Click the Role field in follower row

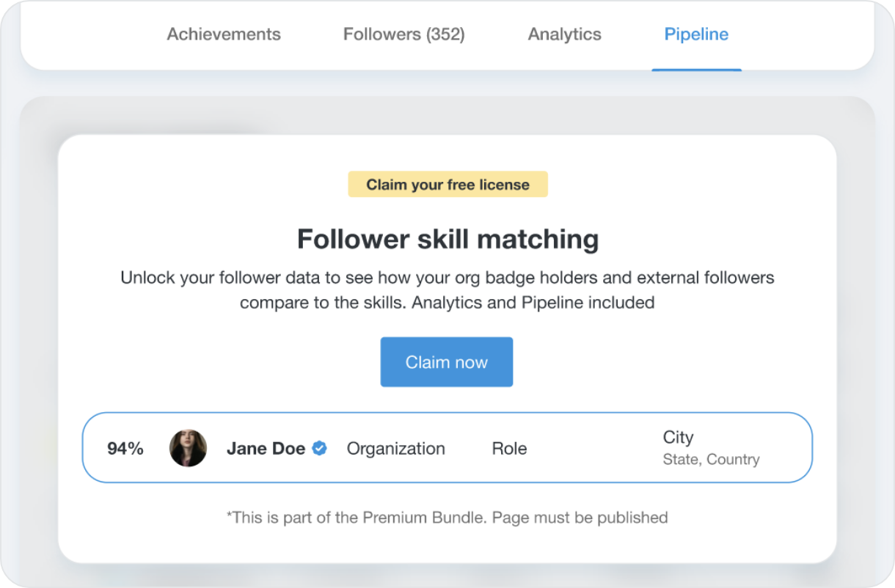pos(509,449)
